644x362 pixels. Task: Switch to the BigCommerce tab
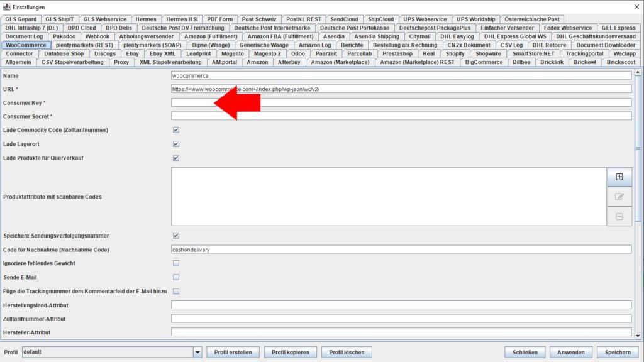[484, 62]
